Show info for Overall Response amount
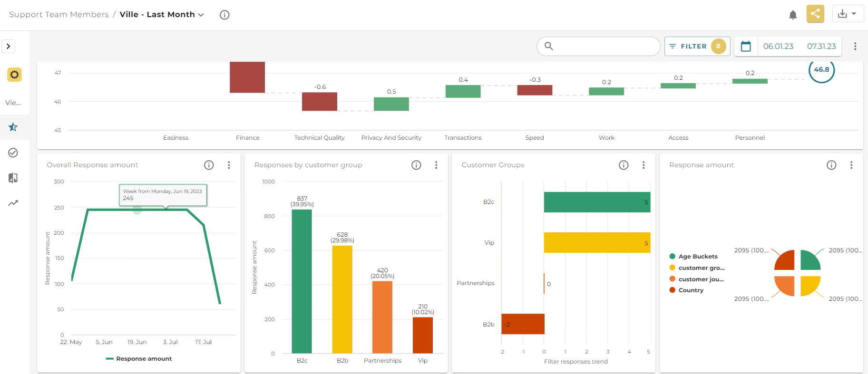The height and width of the screenshot is (374, 868). click(x=209, y=165)
